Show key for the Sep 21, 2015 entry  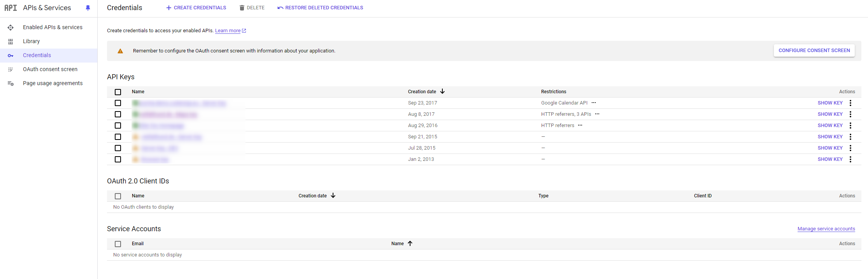pyautogui.click(x=830, y=137)
